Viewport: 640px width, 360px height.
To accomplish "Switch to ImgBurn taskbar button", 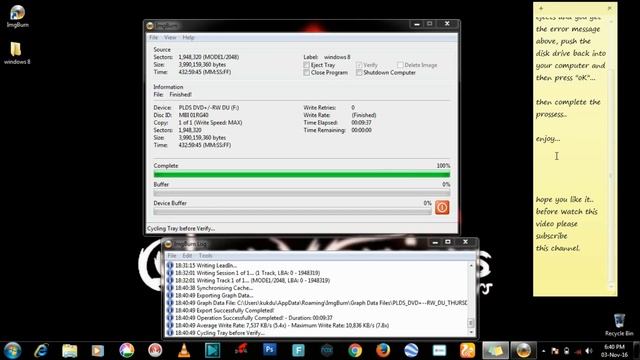I will [524, 350].
